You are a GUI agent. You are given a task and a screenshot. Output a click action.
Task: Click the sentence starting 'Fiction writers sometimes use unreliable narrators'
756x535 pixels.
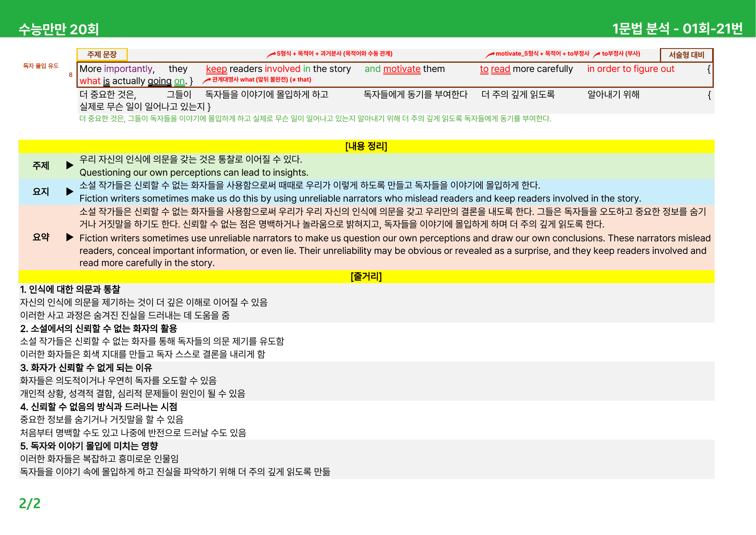(x=395, y=251)
